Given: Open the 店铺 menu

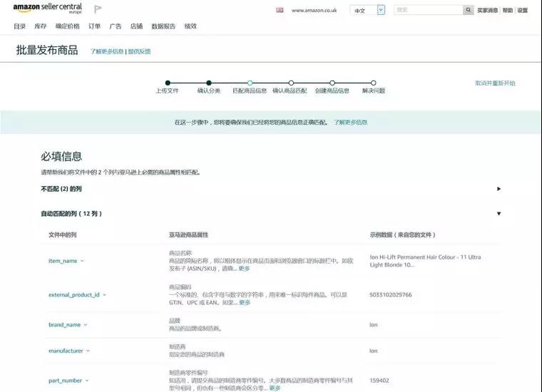Looking at the screenshot, I should [136, 26].
